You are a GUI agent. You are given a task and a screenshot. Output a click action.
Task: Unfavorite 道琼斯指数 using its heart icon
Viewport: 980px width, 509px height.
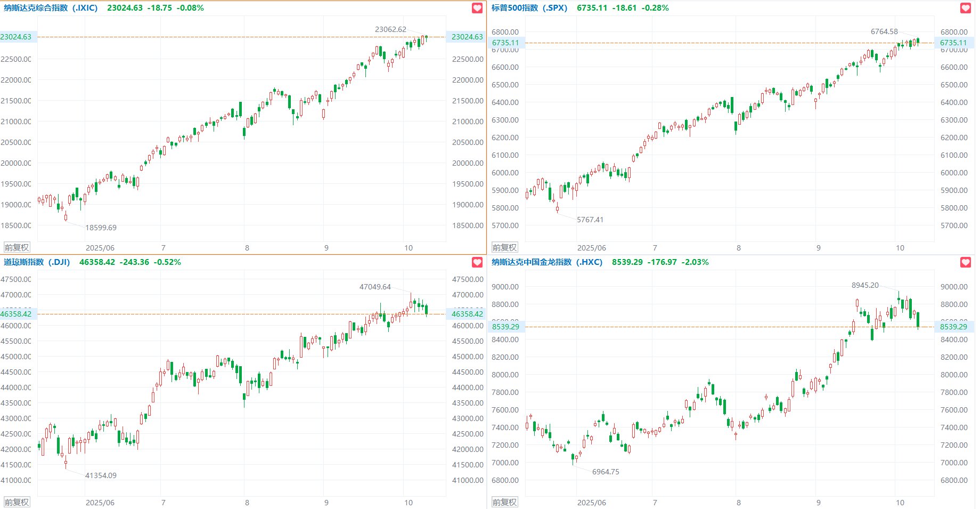pyautogui.click(x=477, y=262)
